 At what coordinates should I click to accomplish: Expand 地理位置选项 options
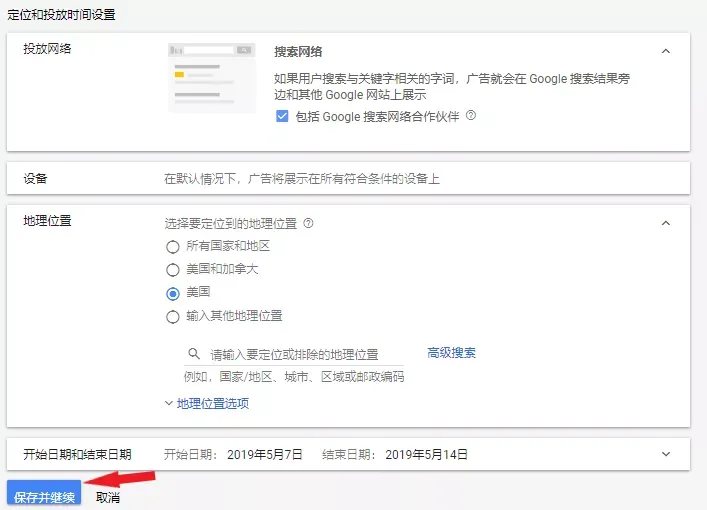tap(207, 403)
